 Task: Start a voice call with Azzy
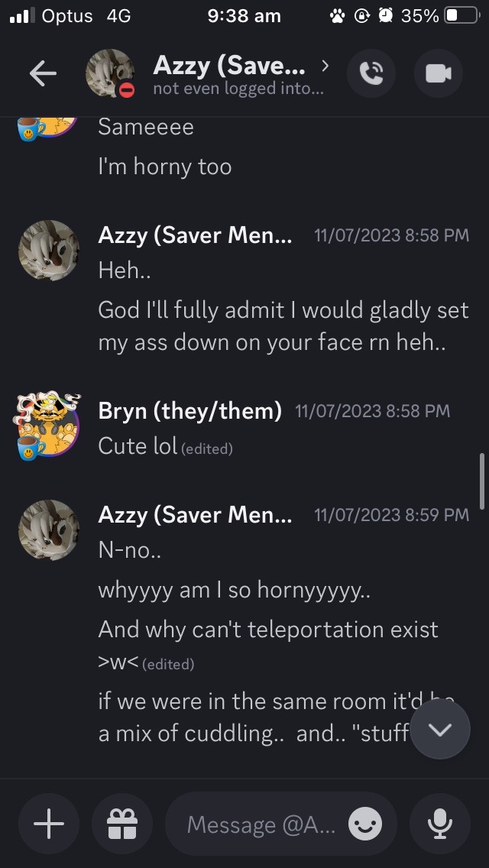click(x=371, y=73)
